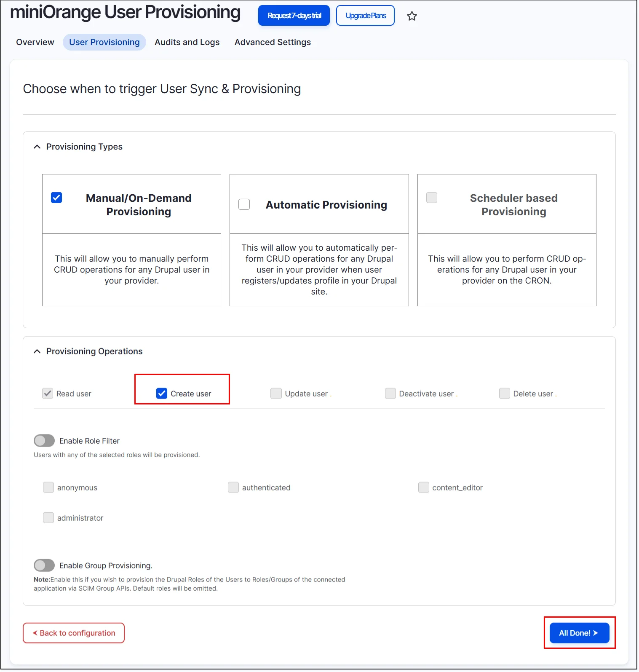Viewport: 639px width, 672px height.
Task: Click the Provisioning Types section title
Action: tap(84, 147)
